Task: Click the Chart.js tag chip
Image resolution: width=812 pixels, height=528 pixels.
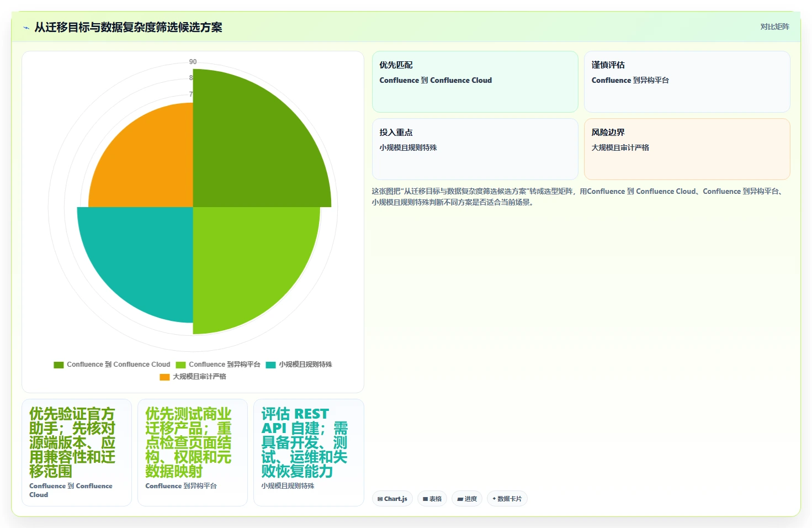Action: pyautogui.click(x=392, y=499)
